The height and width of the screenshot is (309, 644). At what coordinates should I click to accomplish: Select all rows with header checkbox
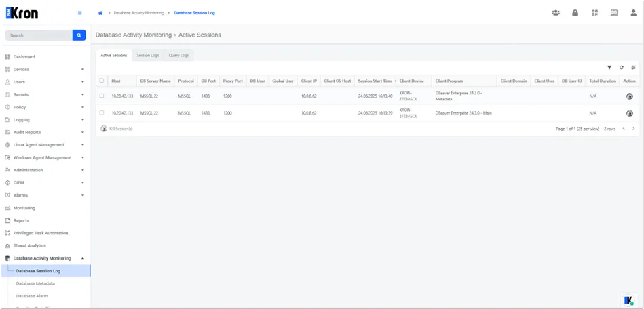click(102, 81)
